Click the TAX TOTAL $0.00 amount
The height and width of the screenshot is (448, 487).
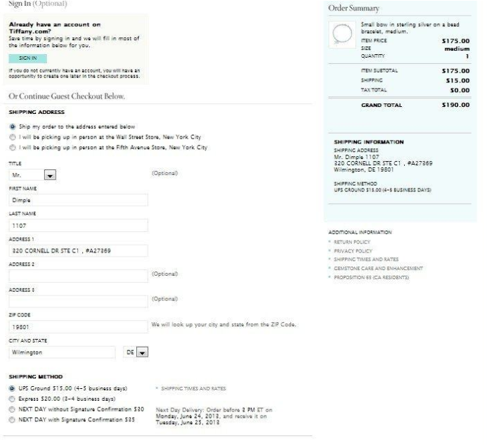coord(460,90)
